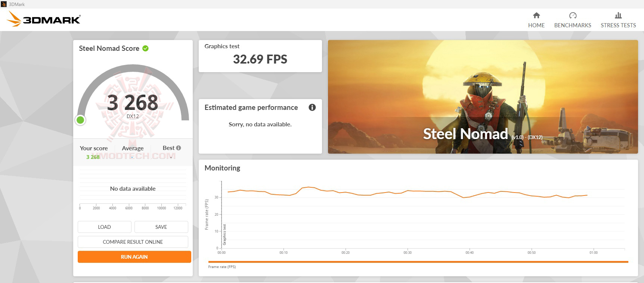Click the green dot on the score gauge

[80, 120]
